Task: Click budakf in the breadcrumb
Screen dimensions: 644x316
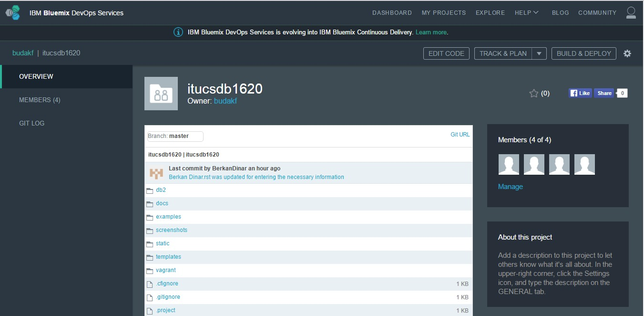Action: 23,53
